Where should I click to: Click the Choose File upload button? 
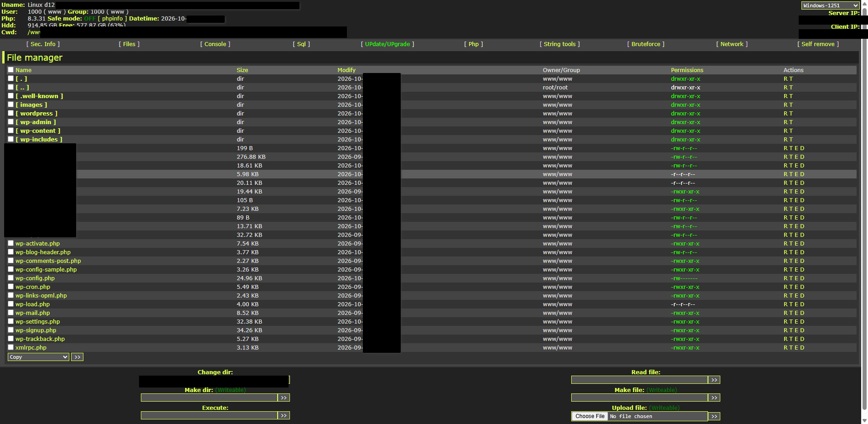point(590,416)
